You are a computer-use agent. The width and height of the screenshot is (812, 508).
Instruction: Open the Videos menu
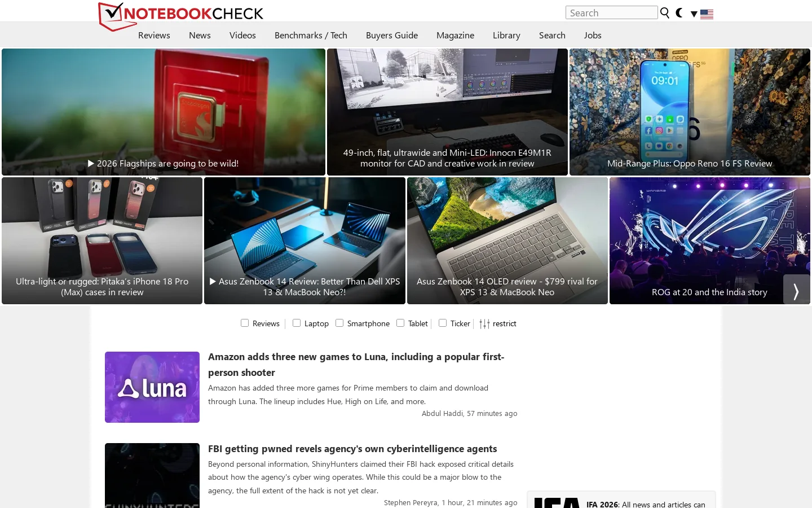(x=242, y=35)
